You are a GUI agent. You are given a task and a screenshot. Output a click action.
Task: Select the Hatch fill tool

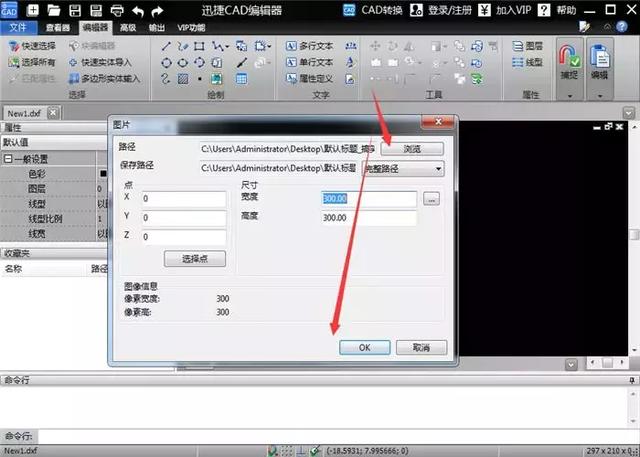tap(183, 79)
